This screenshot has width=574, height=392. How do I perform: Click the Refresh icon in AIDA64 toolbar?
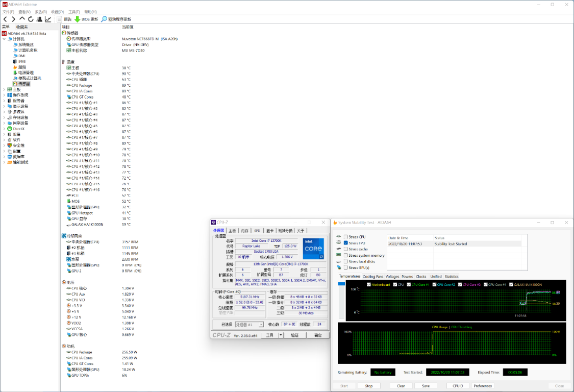[31, 19]
